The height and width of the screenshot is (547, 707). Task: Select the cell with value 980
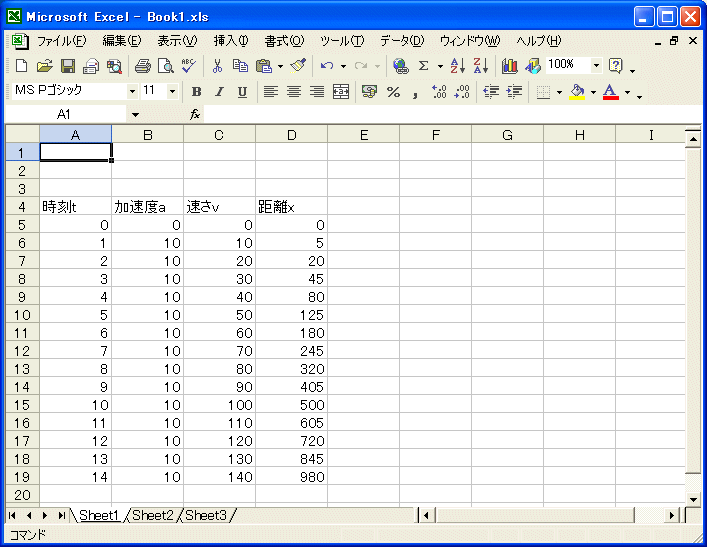coord(291,477)
